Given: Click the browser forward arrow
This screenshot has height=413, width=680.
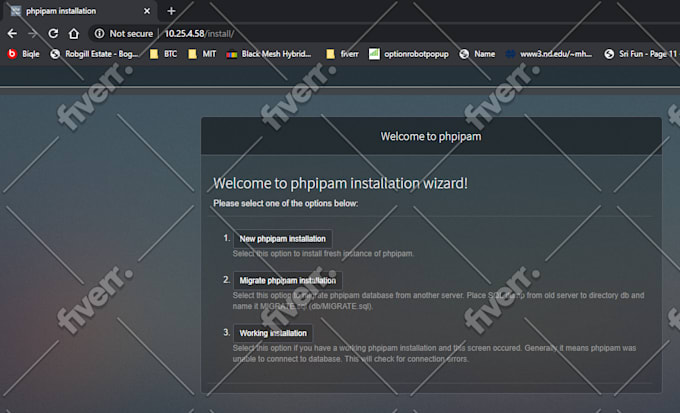Looking at the screenshot, I should pos(33,33).
